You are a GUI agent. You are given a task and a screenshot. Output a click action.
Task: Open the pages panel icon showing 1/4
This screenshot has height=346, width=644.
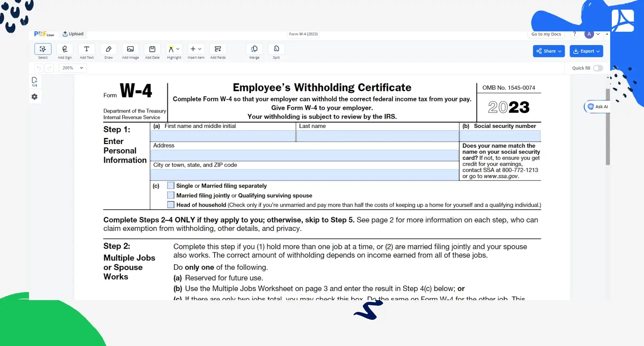35,82
